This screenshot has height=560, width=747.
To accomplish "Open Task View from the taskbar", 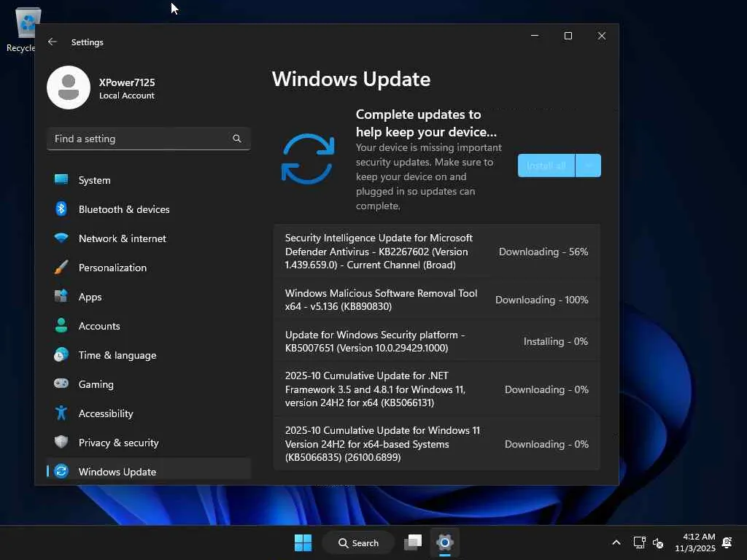I will pyautogui.click(x=413, y=542).
